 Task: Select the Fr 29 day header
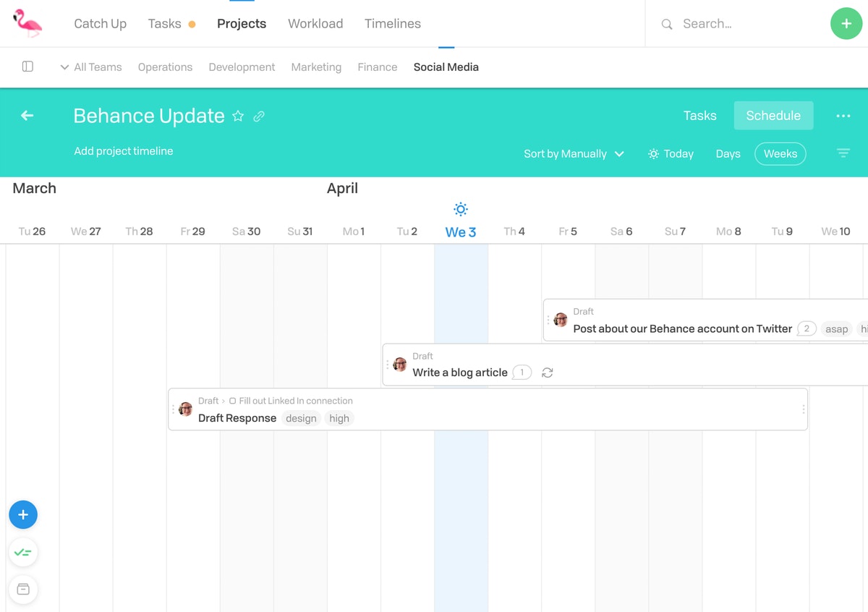coord(192,231)
